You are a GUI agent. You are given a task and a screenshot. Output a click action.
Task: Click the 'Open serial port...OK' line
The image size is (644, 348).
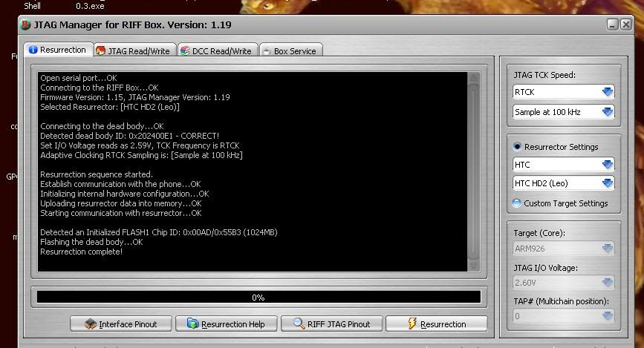click(79, 78)
